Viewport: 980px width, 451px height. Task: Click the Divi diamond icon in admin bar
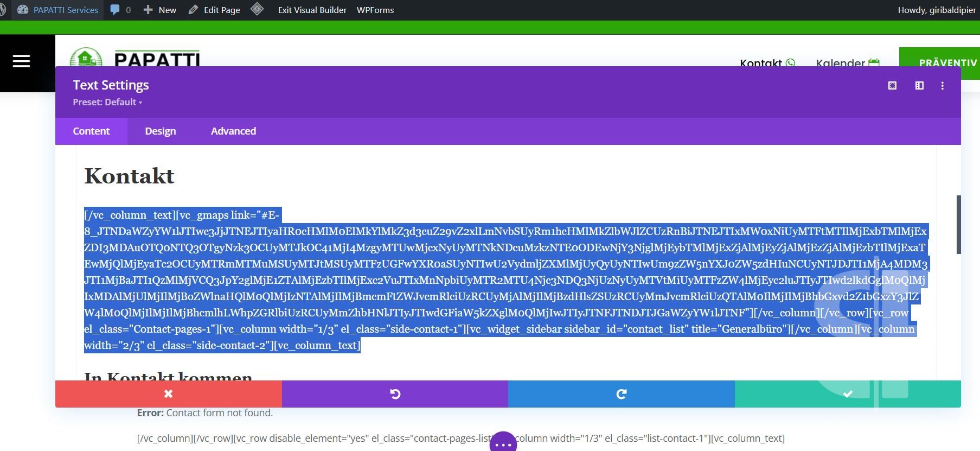257,9
